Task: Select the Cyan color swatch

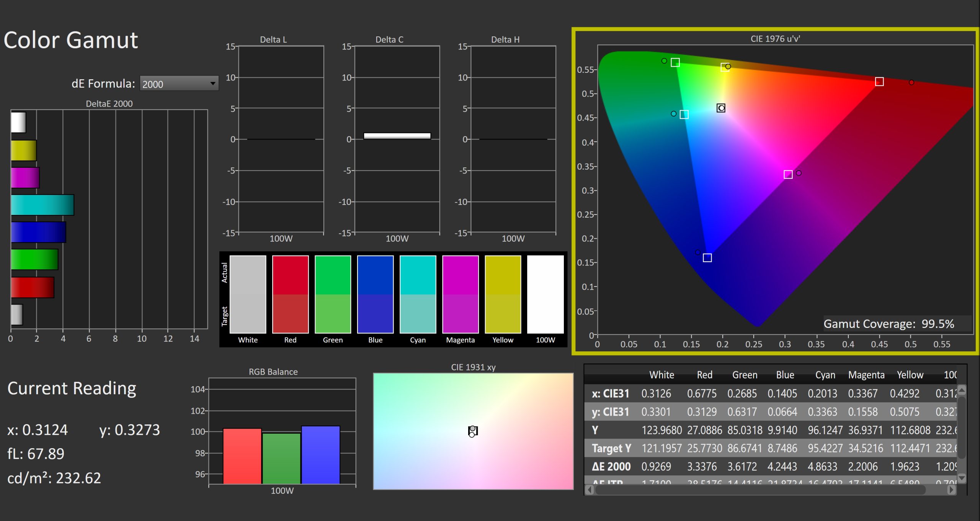Action: coord(418,294)
